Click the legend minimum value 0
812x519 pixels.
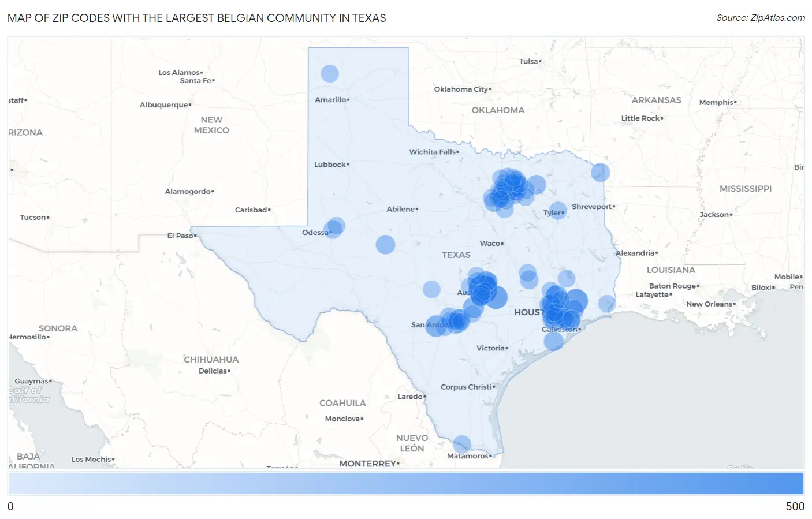[x=10, y=506]
